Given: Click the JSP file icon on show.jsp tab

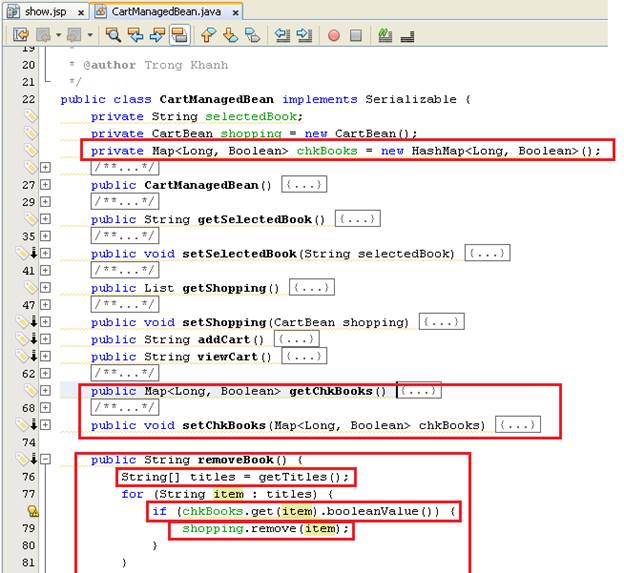Looking at the screenshot, I should click(x=13, y=12).
